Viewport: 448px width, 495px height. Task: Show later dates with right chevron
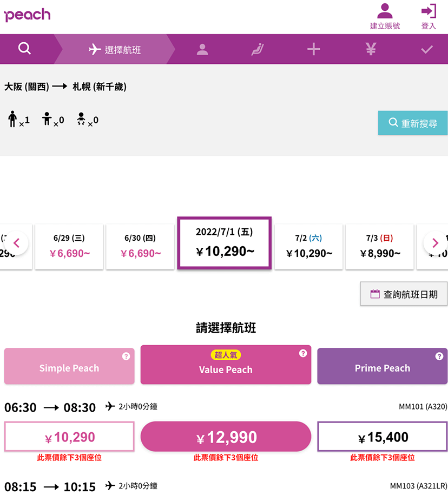436,243
